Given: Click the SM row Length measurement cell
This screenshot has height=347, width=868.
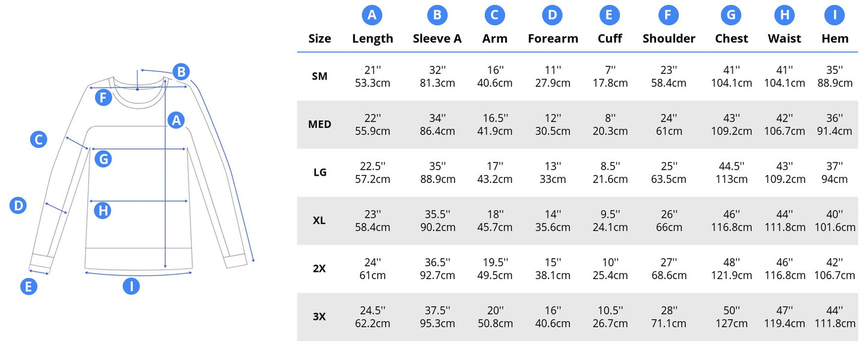Looking at the screenshot, I should (372, 76).
